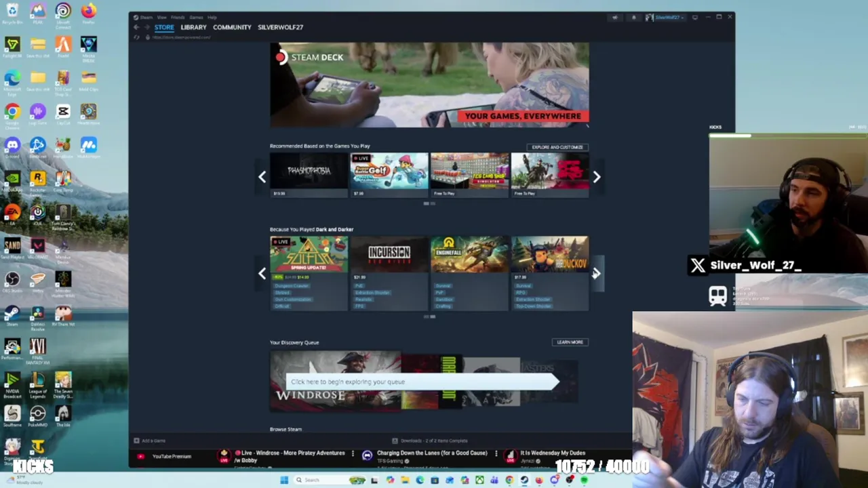Open the Spring Update live game card
Image resolution: width=868 pixels, height=488 pixels.
click(309, 273)
